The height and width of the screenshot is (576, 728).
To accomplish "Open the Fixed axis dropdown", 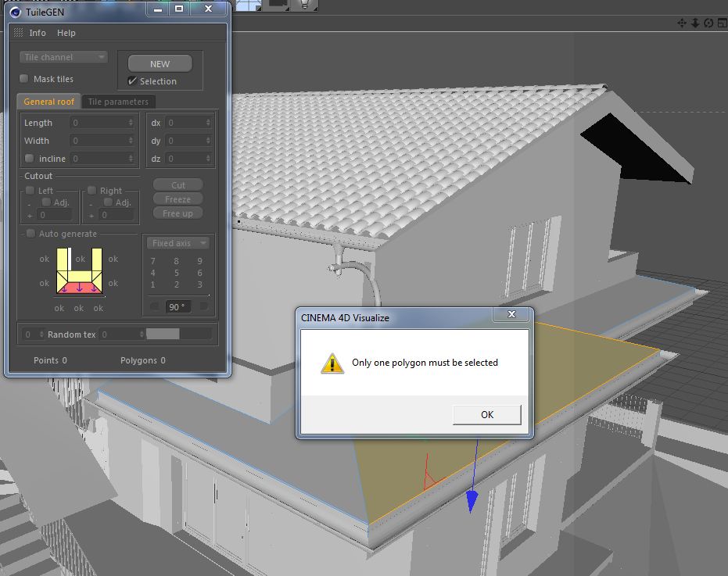I will (178, 243).
